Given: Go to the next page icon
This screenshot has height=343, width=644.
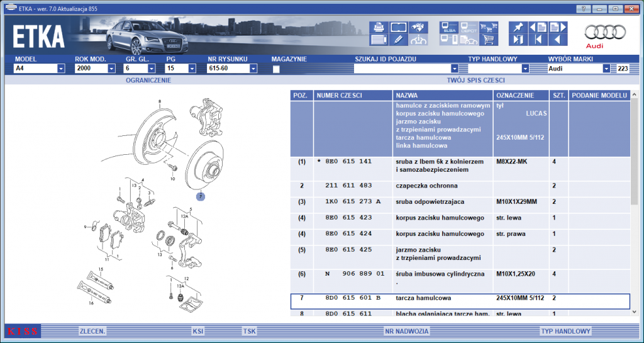Looking at the screenshot, I should click(558, 28).
